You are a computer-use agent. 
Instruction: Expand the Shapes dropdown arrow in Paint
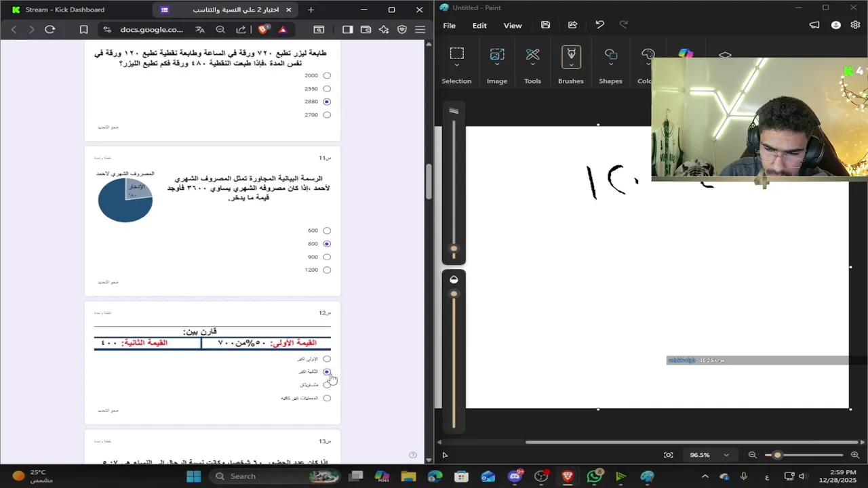pos(610,65)
